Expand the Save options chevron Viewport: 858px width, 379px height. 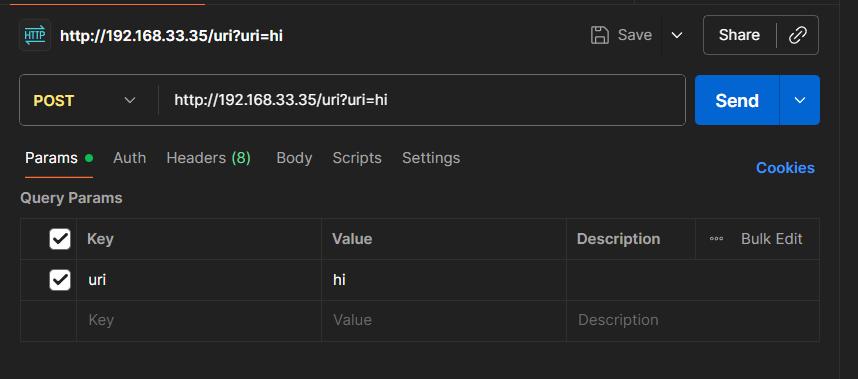pyautogui.click(x=677, y=35)
